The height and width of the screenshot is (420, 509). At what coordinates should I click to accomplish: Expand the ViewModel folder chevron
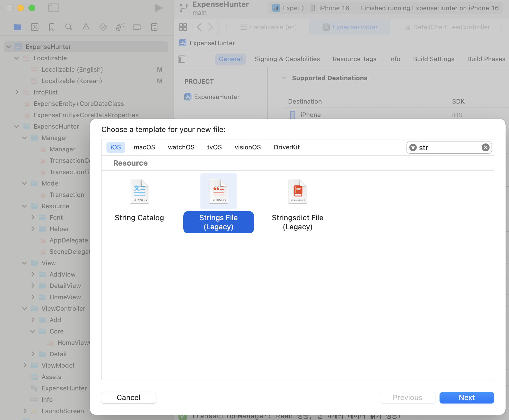[x=25, y=365]
